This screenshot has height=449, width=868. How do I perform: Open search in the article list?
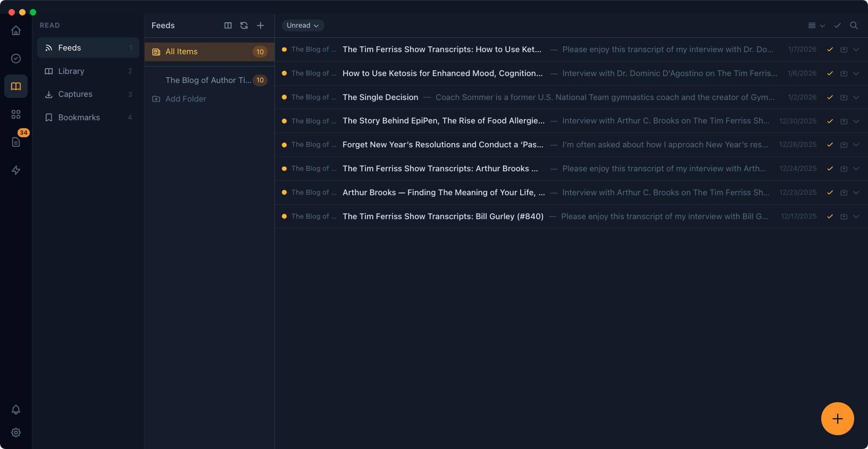(854, 26)
